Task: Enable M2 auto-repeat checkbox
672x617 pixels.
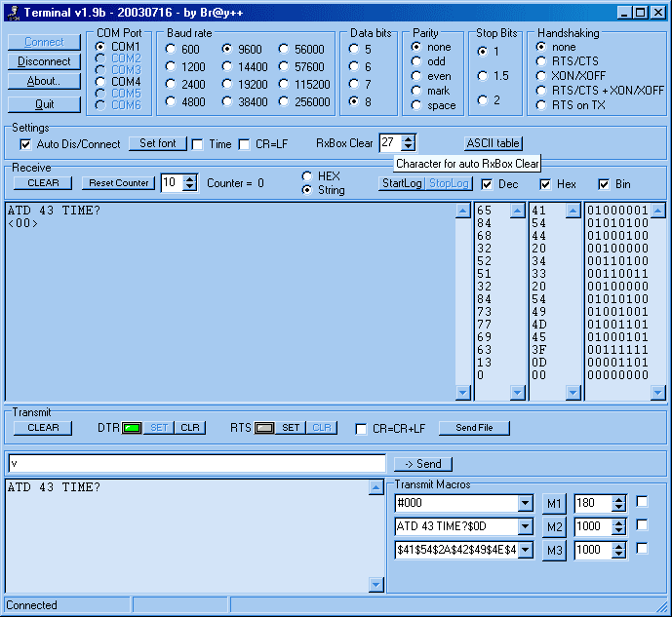Action: point(642,524)
